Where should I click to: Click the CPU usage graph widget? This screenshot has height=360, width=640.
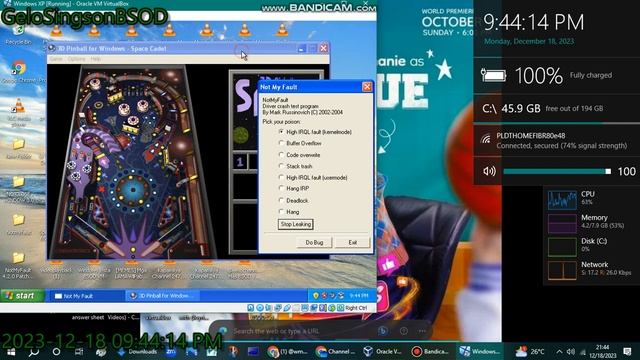[x=562, y=200]
